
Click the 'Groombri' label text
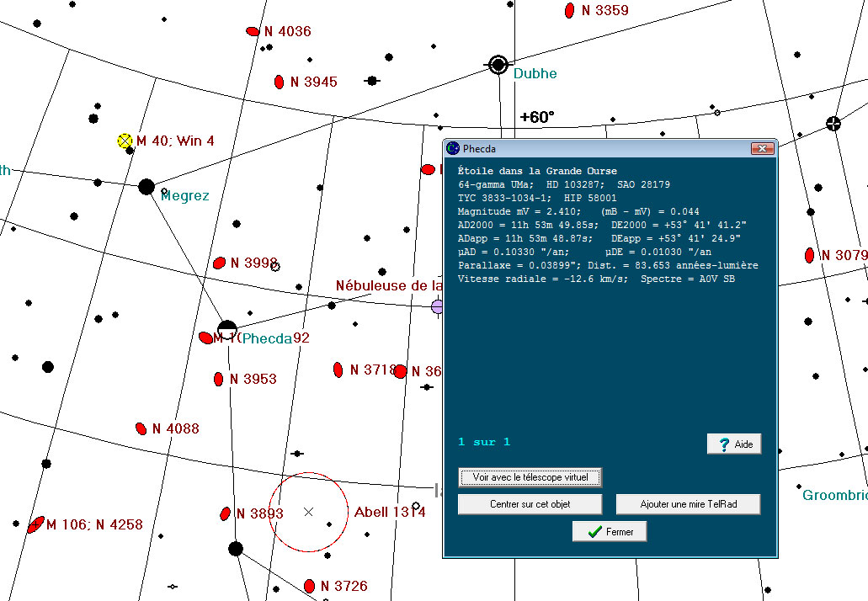[835, 495]
